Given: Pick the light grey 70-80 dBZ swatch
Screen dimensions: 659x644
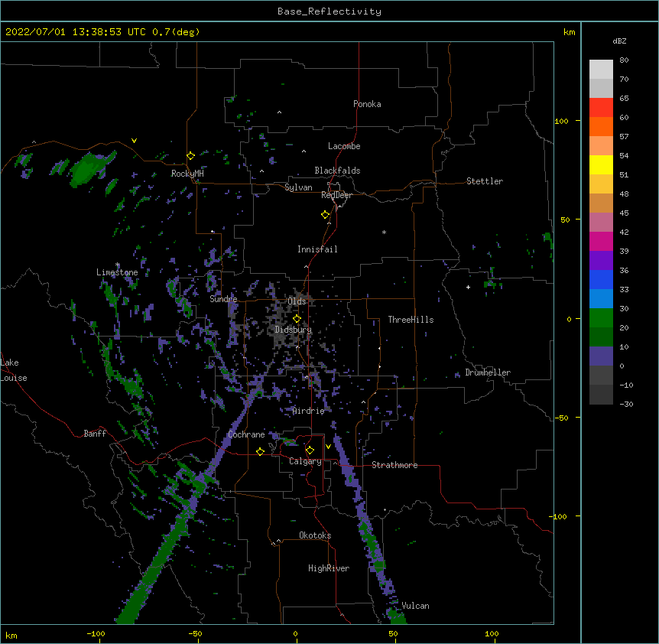Looking at the screenshot, I should 601,69.
